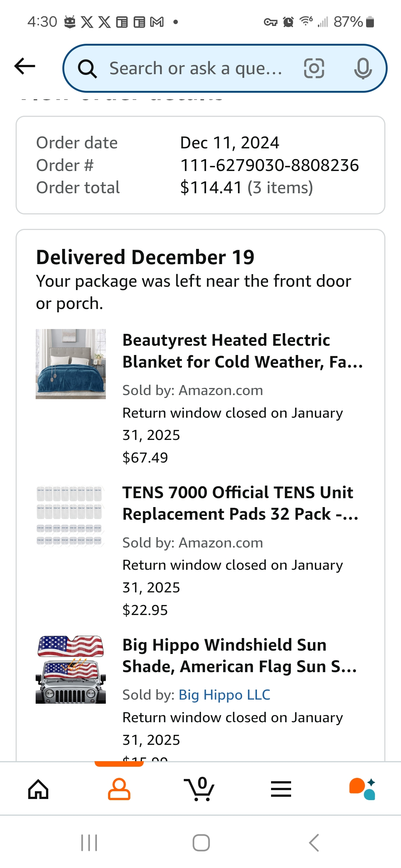Open the hamburger menu tab
Screen dimensions: 401x868
[x=281, y=789]
